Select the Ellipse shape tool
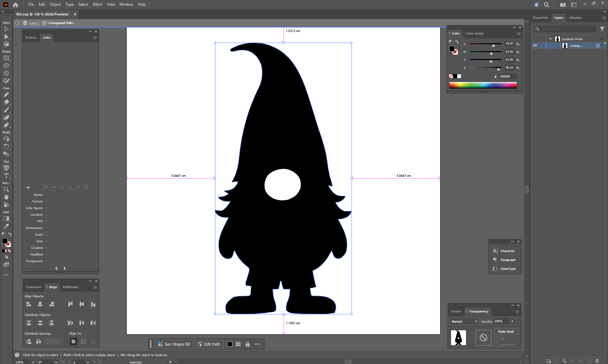 [6, 65]
